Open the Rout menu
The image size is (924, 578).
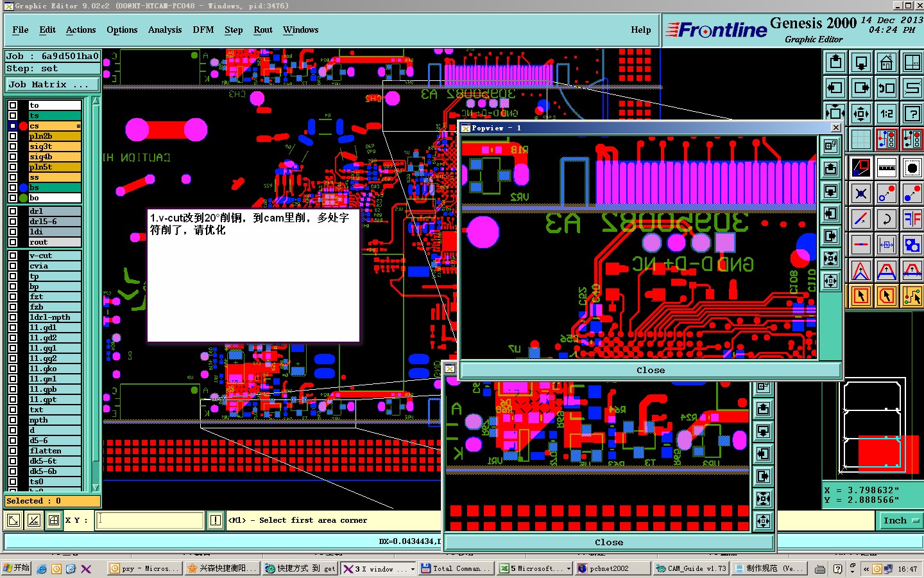pos(263,30)
